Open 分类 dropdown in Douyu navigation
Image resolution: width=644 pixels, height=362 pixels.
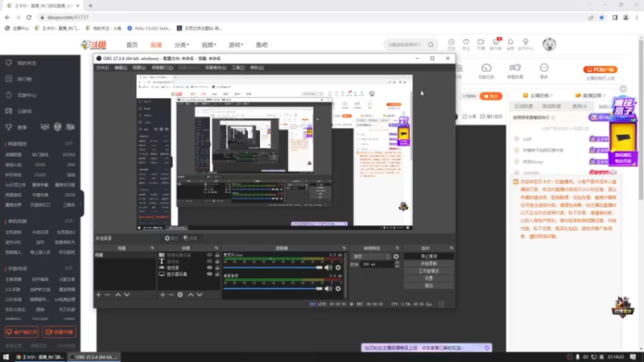click(x=182, y=45)
